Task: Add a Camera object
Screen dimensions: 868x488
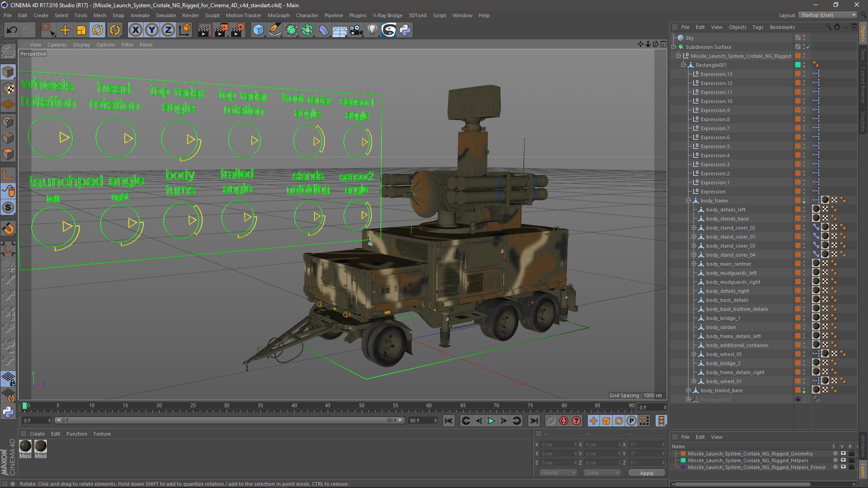Action: pos(356,30)
